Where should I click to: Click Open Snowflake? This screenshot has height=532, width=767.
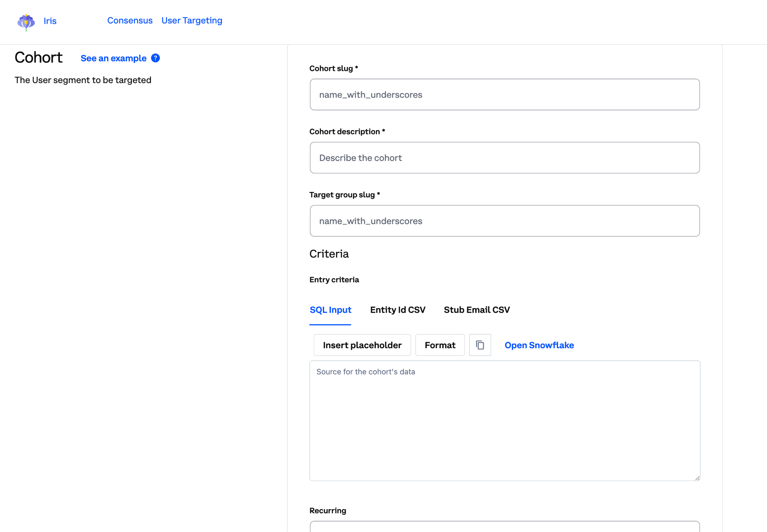[x=539, y=345]
